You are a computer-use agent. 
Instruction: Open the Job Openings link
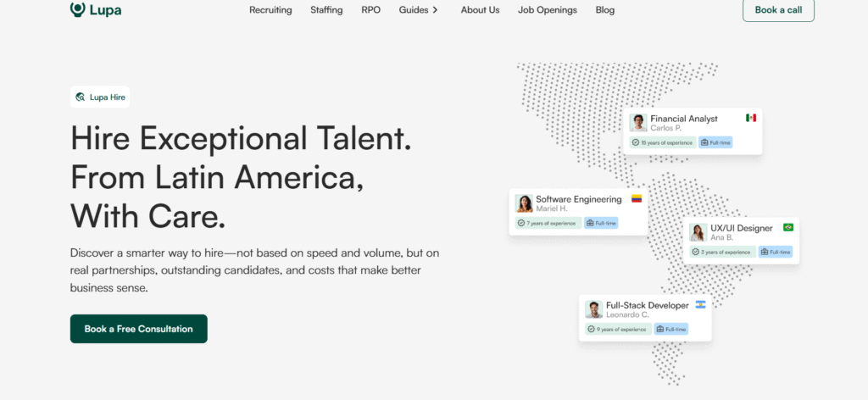[548, 10]
